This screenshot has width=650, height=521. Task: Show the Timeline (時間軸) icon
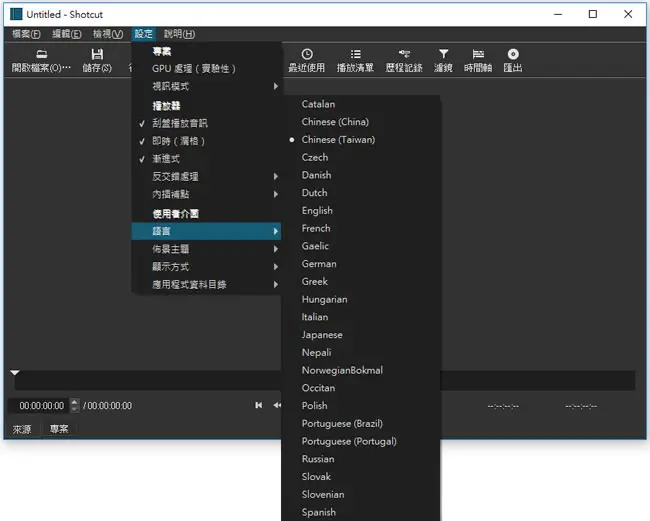click(478, 54)
